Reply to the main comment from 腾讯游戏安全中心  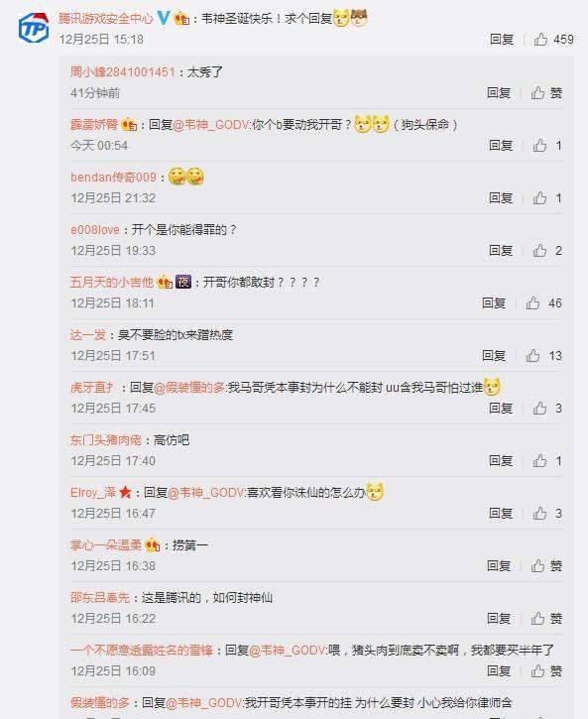[x=502, y=40]
